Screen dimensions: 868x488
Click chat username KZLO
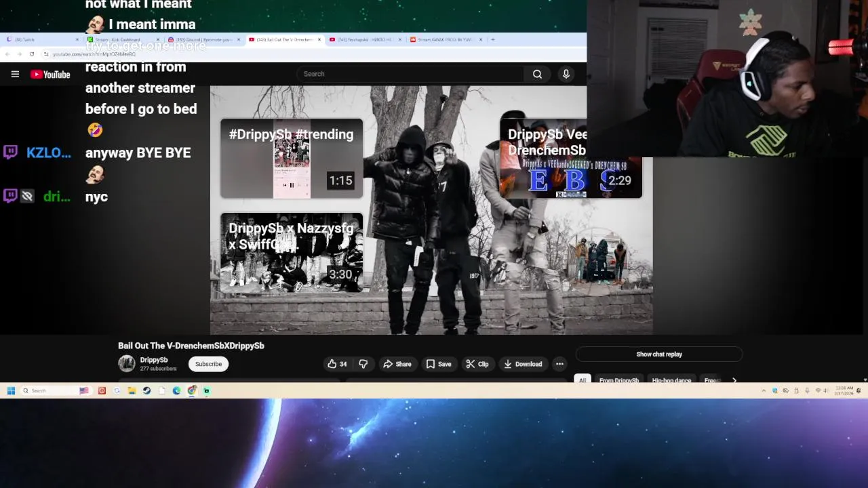click(x=49, y=152)
